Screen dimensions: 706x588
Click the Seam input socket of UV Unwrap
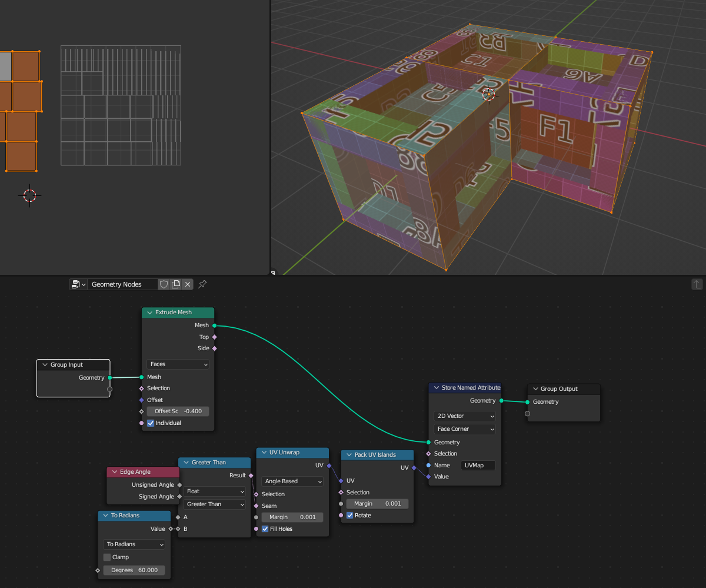tap(256, 506)
